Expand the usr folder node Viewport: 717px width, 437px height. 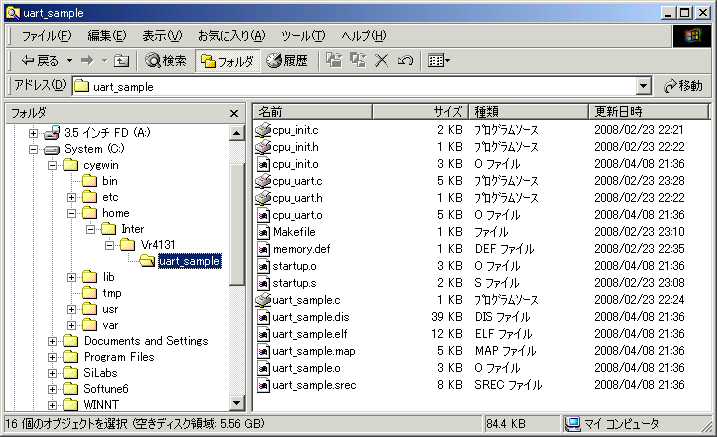click(71, 309)
